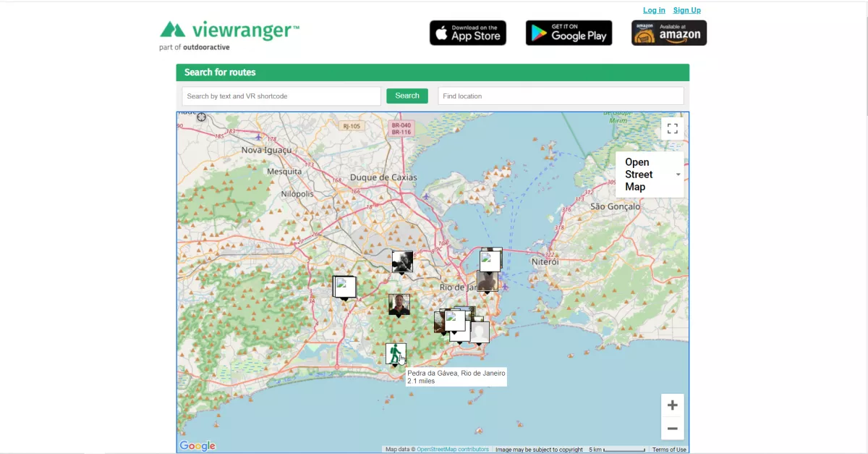Click the Log in link

coord(654,10)
